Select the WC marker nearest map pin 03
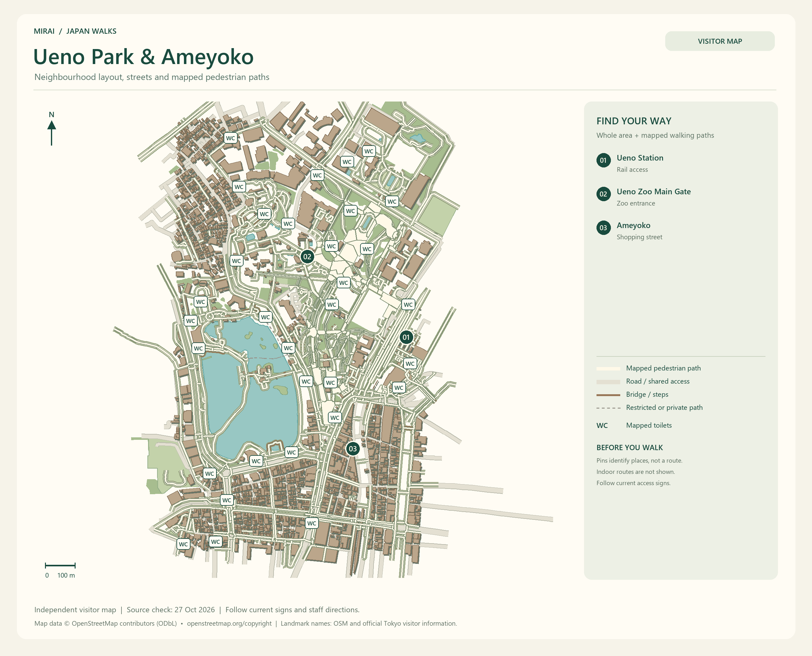812x656 pixels. [x=334, y=418]
